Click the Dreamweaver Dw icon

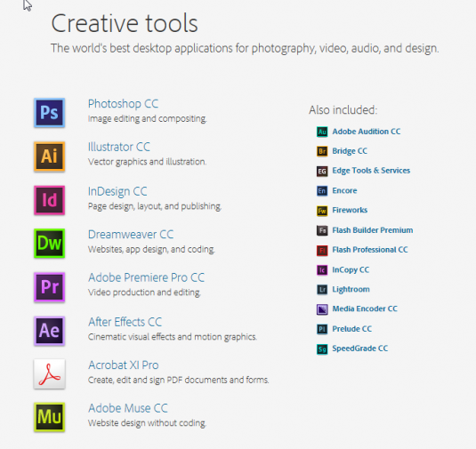[50, 244]
